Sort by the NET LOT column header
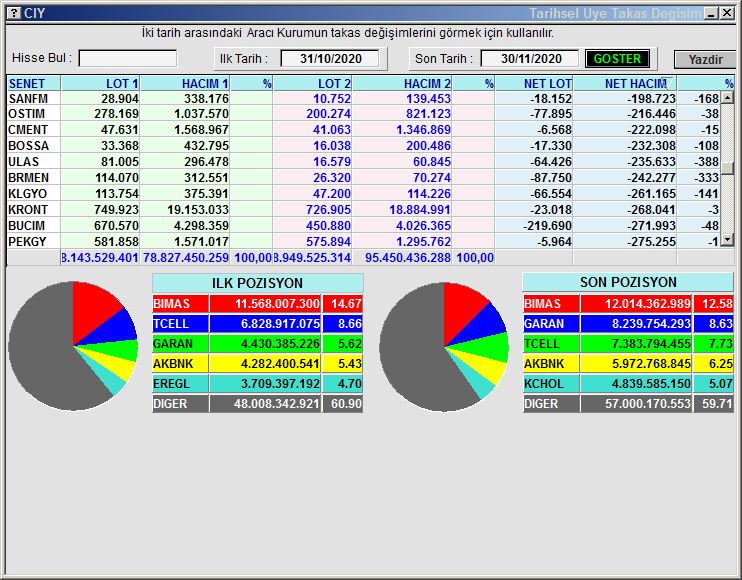This screenshot has width=742, height=580. pyautogui.click(x=535, y=84)
